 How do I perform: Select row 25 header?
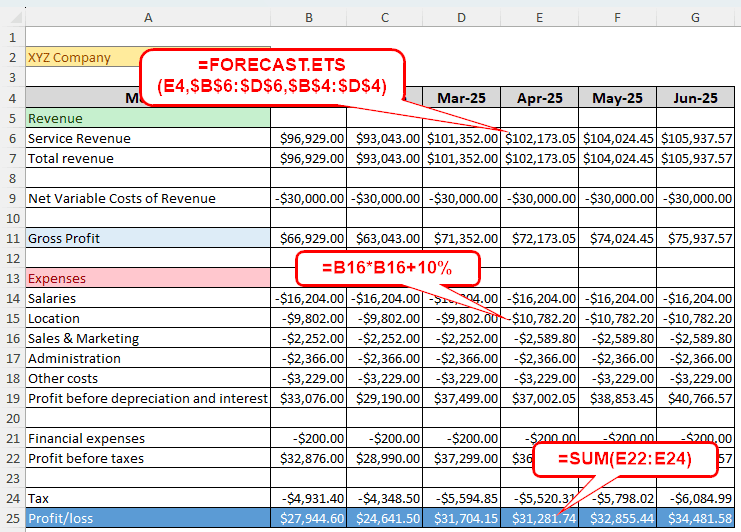pyautogui.click(x=11, y=518)
